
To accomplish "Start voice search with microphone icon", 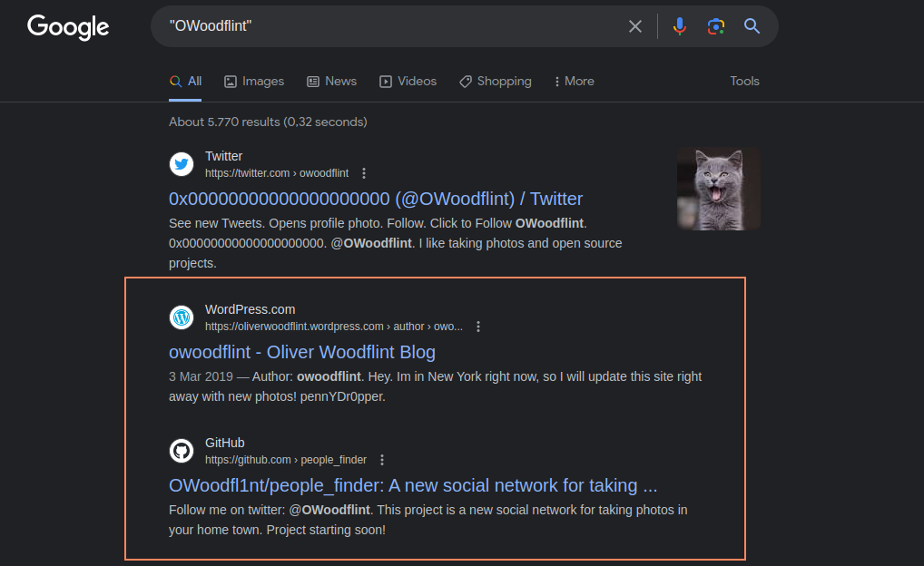I will pyautogui.click(x=680, y=26).
